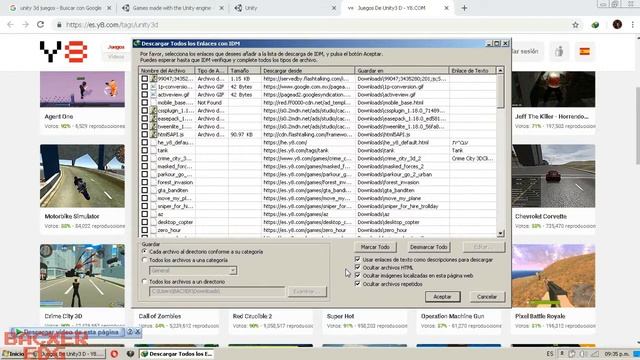This screenshot has width=640, height=360.
Task: Switch to 'Games made with the Unity engine' tab
Action: pyautogui.click(x=172, y=8)
